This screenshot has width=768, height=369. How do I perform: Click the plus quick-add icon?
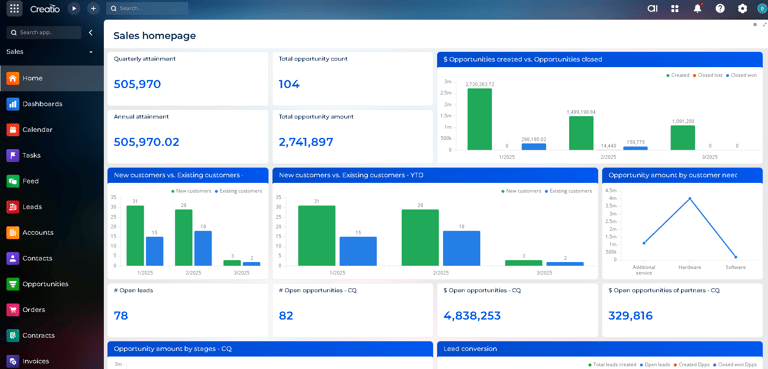pyautogui.click(x=93, y=8)
